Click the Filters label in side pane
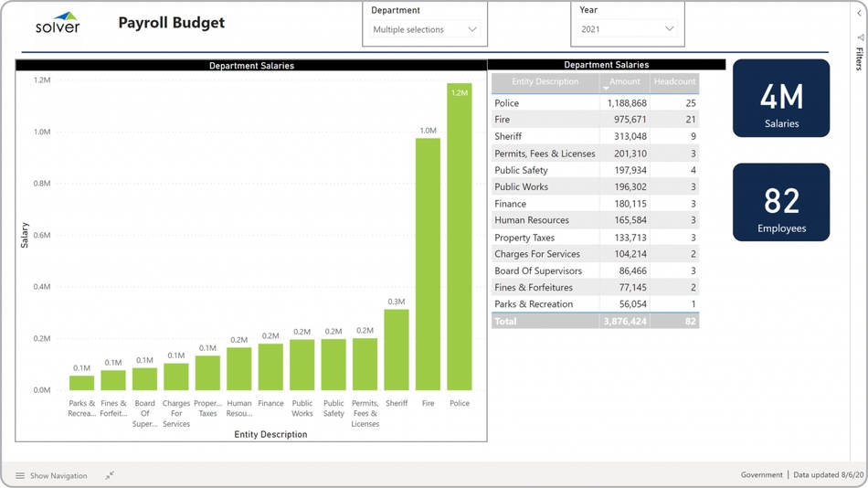This screenshot has width=868, height=488. coord(860,59)
